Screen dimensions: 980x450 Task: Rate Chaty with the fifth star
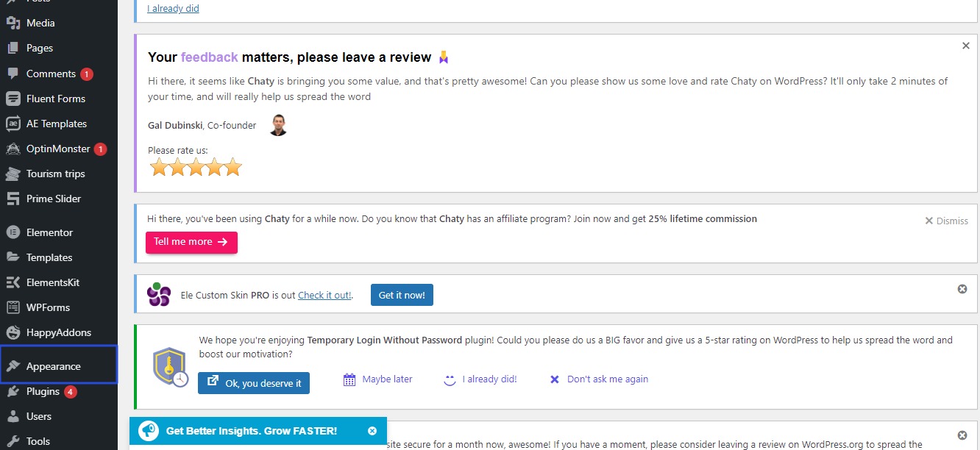pyautogui.click(x=233, y=168)
